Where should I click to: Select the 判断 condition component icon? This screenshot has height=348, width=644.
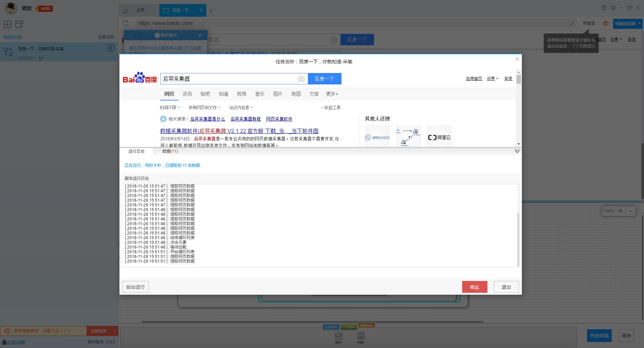(361, 335)
